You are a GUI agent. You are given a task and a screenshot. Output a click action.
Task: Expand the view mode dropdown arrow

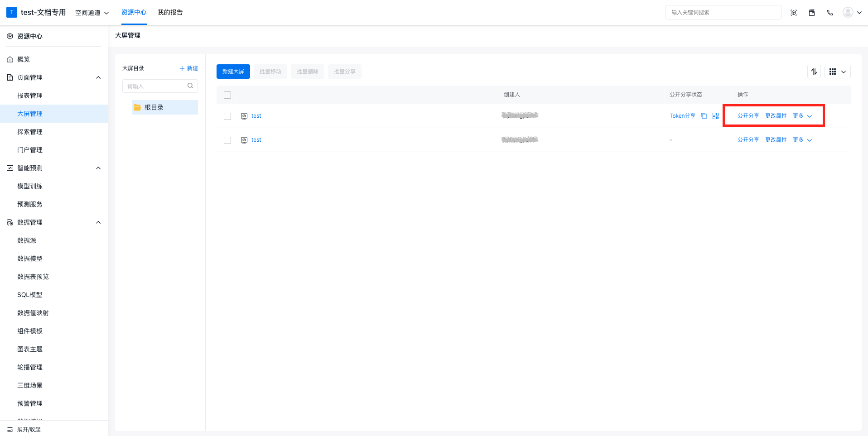844,72
